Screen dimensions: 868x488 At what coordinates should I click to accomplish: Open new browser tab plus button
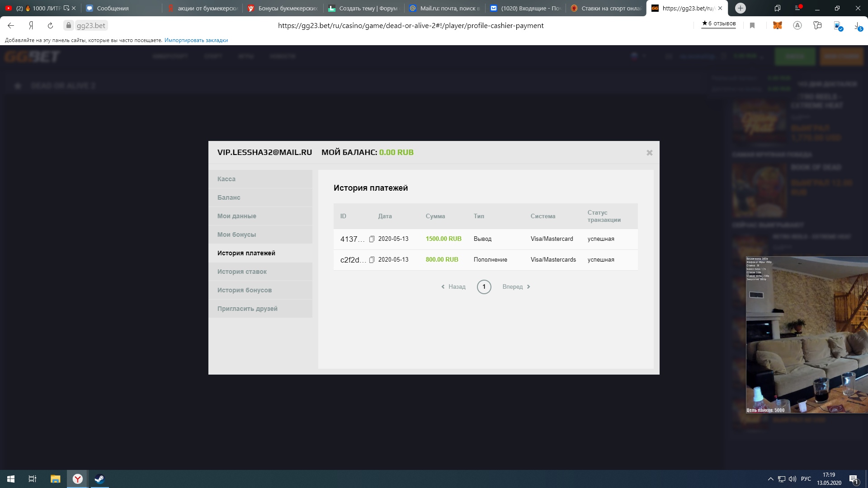pyautogui.click(x=740, y=8)
